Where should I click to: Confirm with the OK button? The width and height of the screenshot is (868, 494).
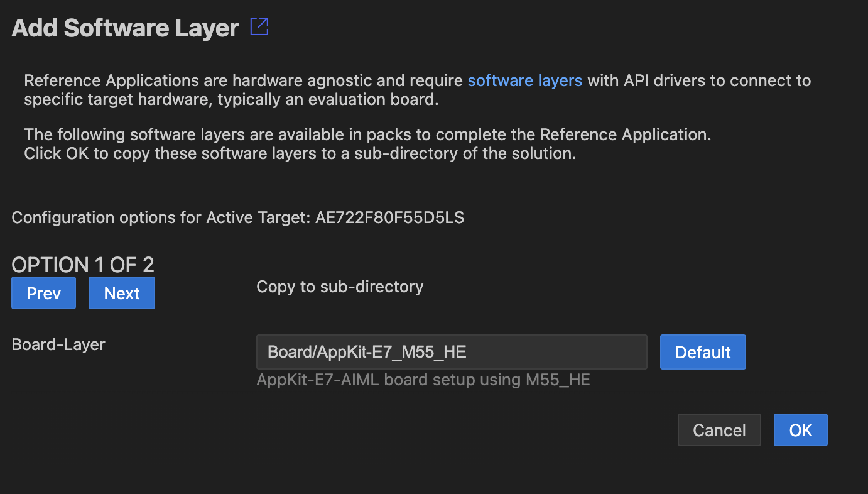coord(801,430)
